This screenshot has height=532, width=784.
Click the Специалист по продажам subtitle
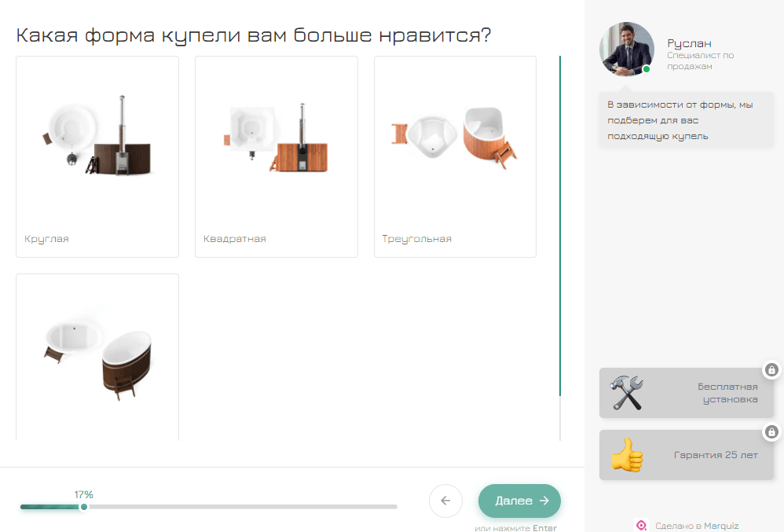point(701,61)
